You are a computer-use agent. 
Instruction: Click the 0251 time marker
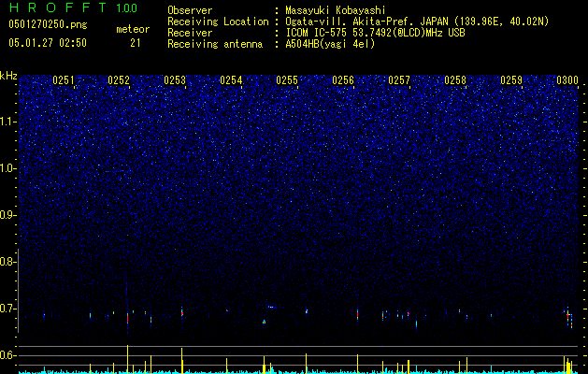(64, 80)
